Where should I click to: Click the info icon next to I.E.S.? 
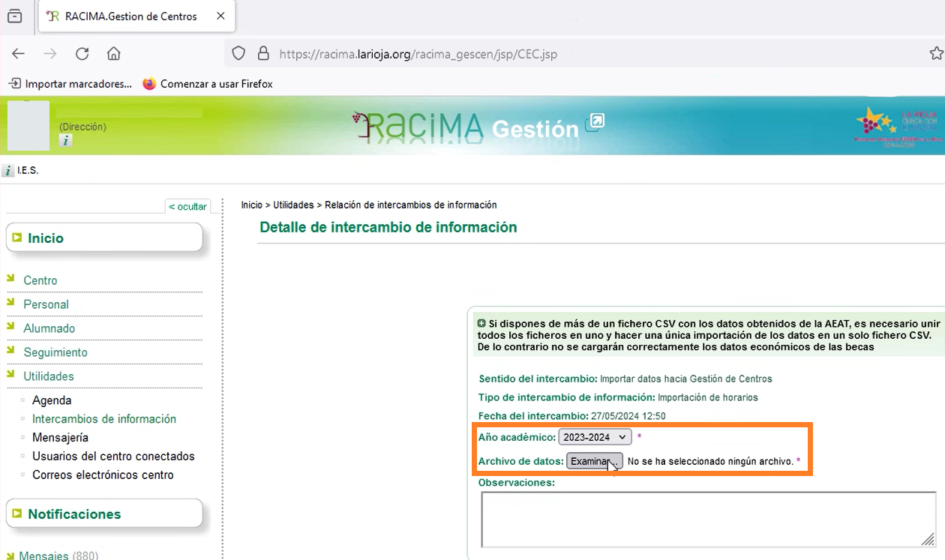pyautogui.click(x=8, y=171)
